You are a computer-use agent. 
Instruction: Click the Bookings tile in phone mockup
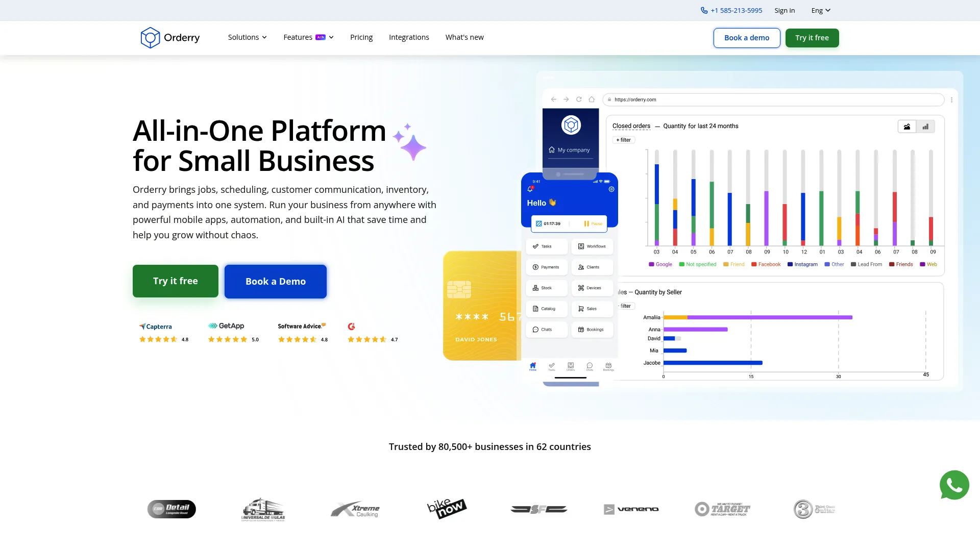(x=592, y=330)
